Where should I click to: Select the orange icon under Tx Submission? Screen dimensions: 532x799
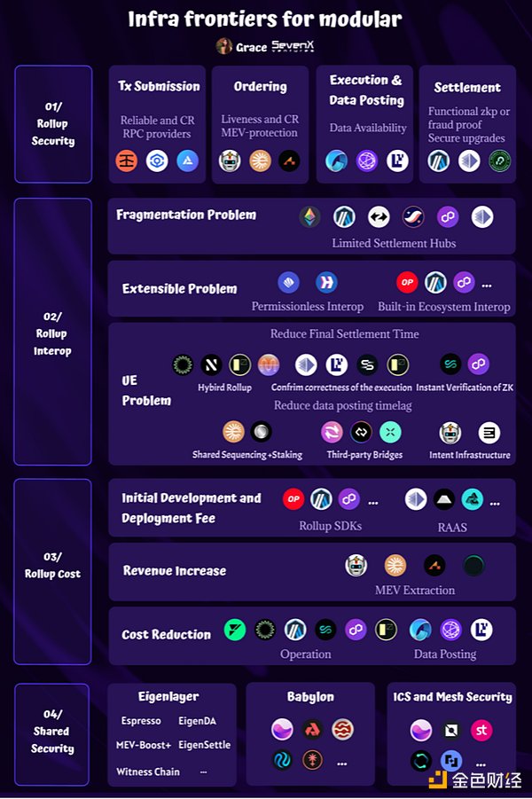pos(127,161)
